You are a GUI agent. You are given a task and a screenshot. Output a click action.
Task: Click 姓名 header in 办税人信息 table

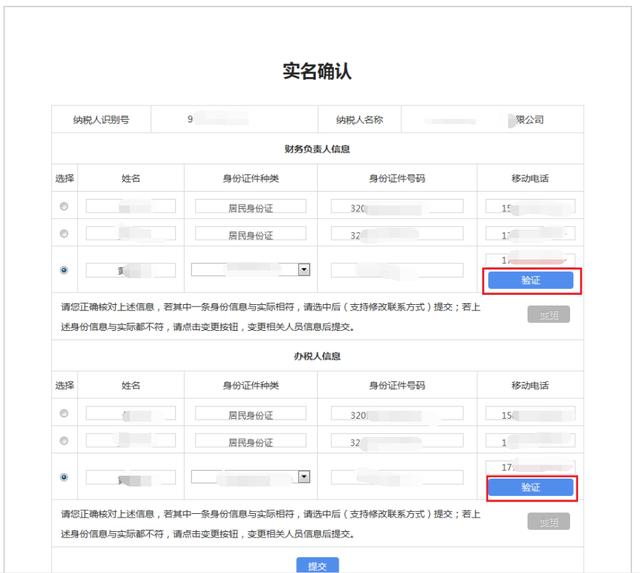coord(131,385)
